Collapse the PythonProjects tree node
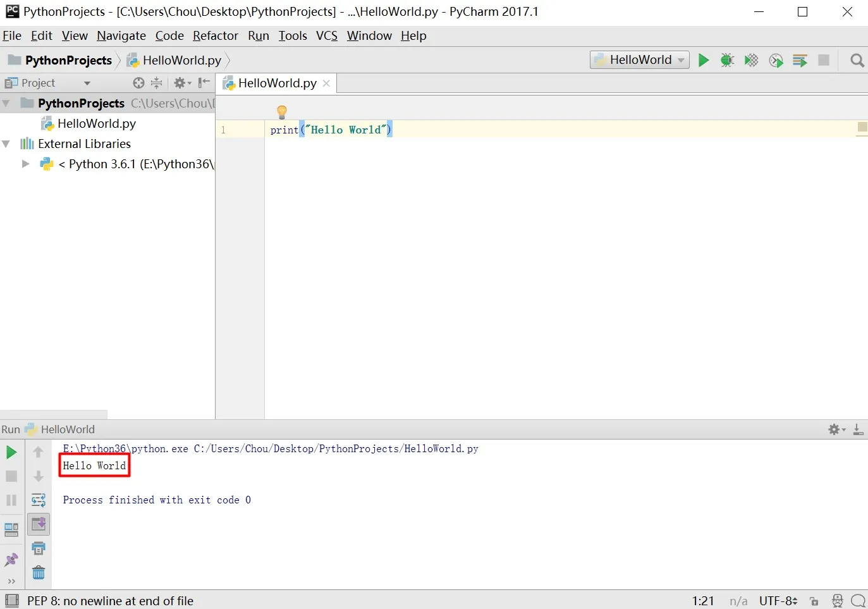 point(6,103)
